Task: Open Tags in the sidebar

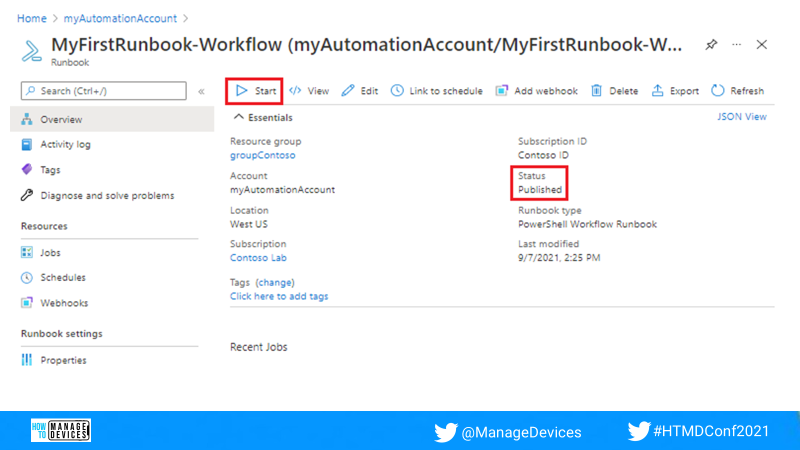Action: (50, 170)
